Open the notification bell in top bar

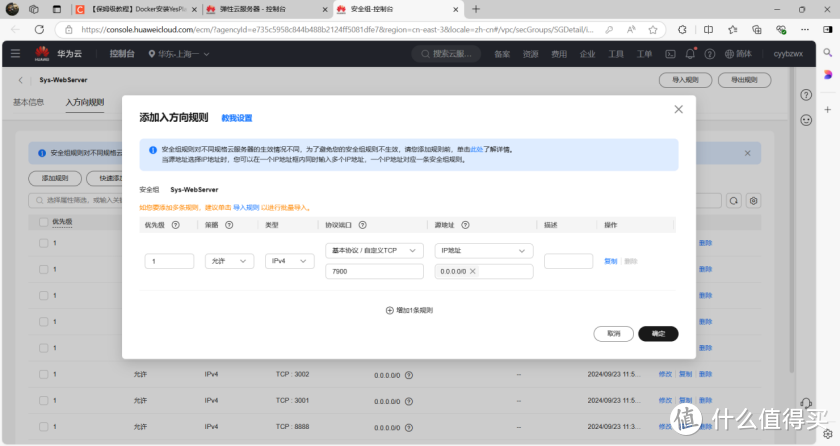coord(690,54)
